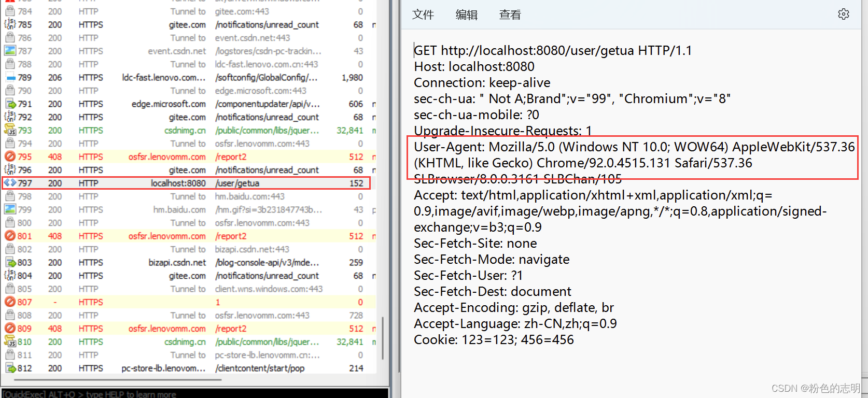868x398 pixels.
Task: Click the Upgrade-Insecure-Requests: 1 line
Action: tap(503, 131)
